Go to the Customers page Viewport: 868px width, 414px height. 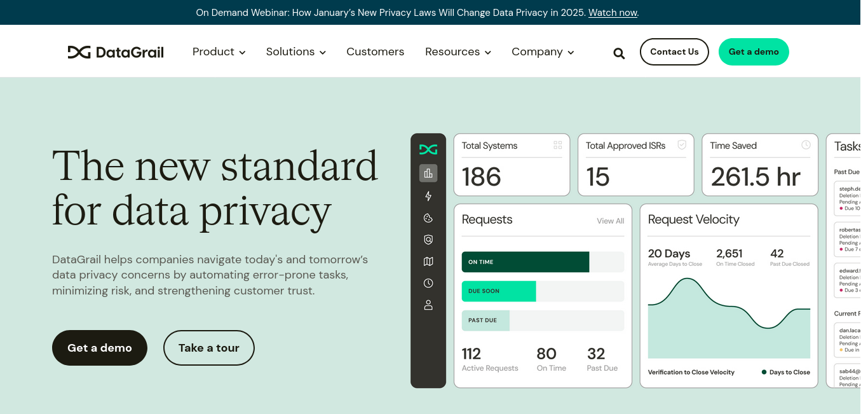point(376,52)
